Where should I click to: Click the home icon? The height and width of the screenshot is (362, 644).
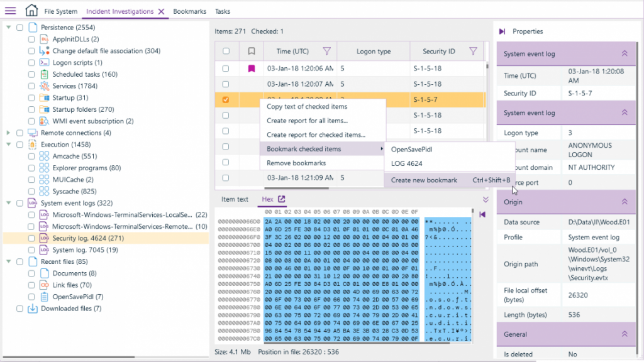pyautogui.click(x=31, y=11)
